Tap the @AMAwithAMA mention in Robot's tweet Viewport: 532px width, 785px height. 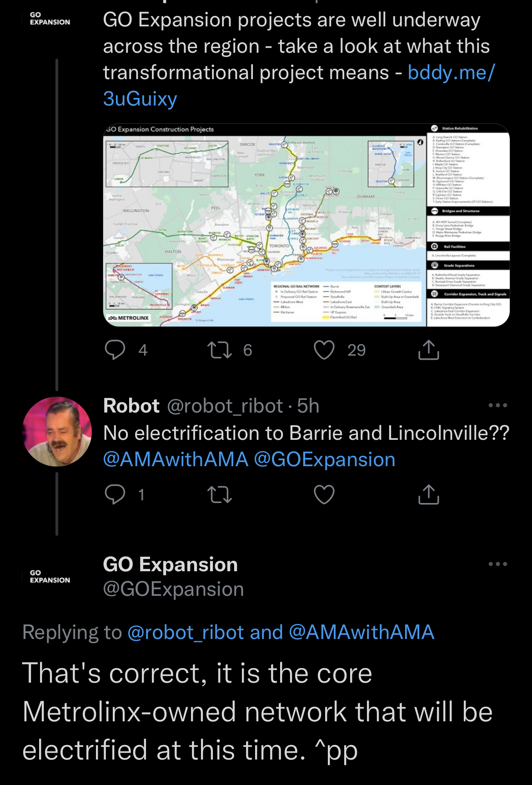pos(176,460)
